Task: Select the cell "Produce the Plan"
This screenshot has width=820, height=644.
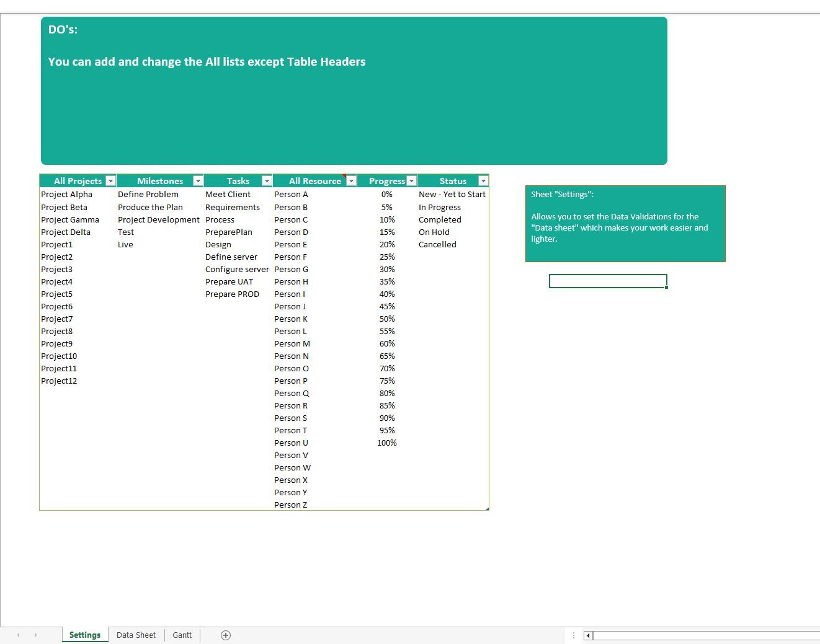Action: click(160, 207)
